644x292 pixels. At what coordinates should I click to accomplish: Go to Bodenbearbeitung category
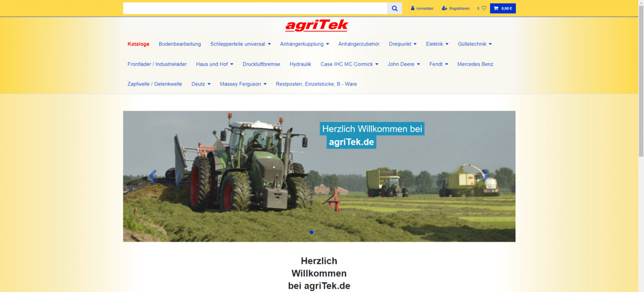(180, 44)
